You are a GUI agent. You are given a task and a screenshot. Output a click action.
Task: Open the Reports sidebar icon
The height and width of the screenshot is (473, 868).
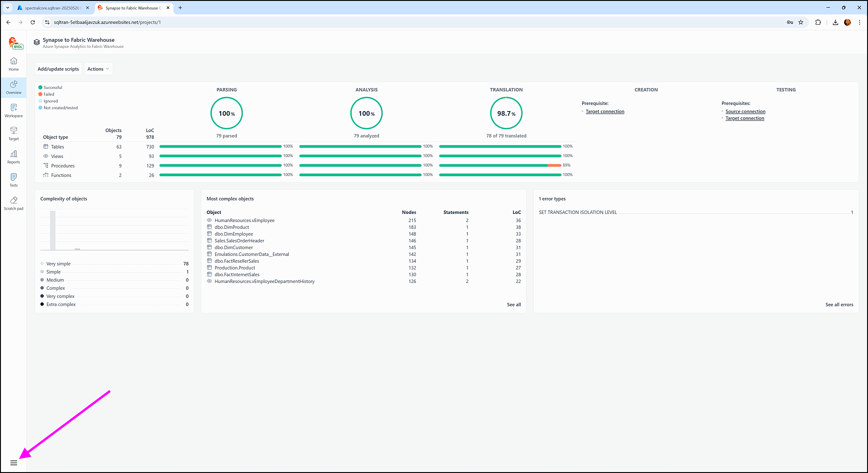click(14, 154)
